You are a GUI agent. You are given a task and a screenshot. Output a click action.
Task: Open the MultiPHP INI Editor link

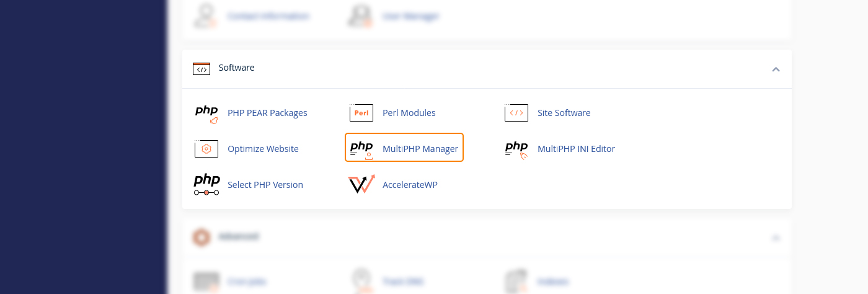[x=576, y=149]
